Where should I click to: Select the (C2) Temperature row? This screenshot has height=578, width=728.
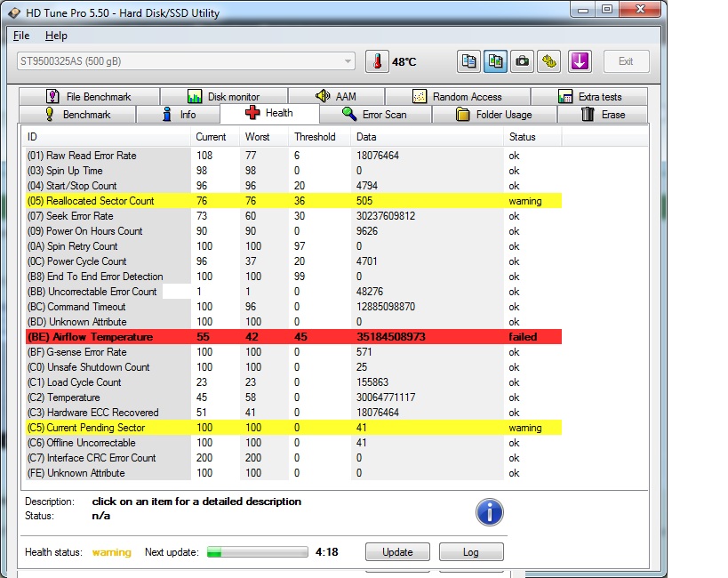pos(293,397)
